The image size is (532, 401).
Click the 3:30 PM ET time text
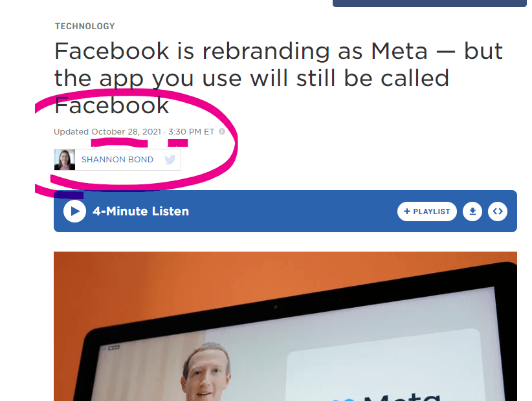point(192,131)
